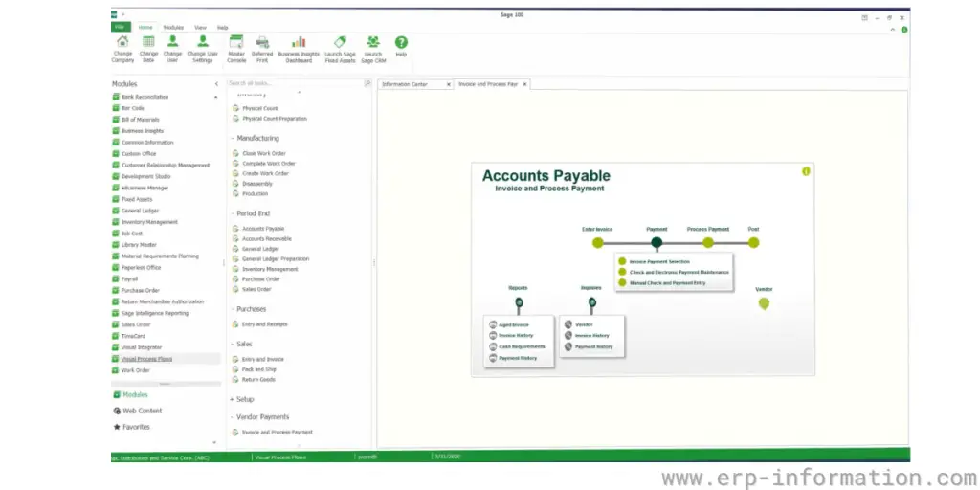
Task: Click the Post process node
Action: coord(753,242)
